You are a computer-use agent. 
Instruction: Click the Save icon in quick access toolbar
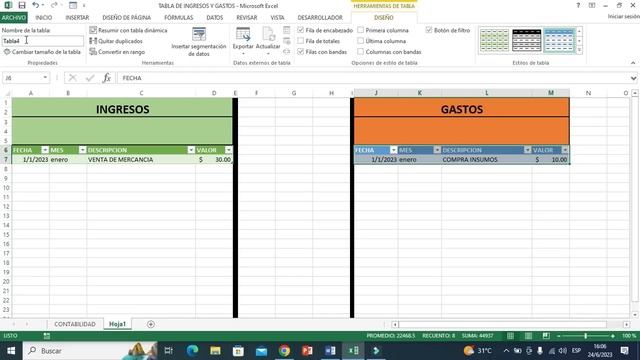pos(22,5)
